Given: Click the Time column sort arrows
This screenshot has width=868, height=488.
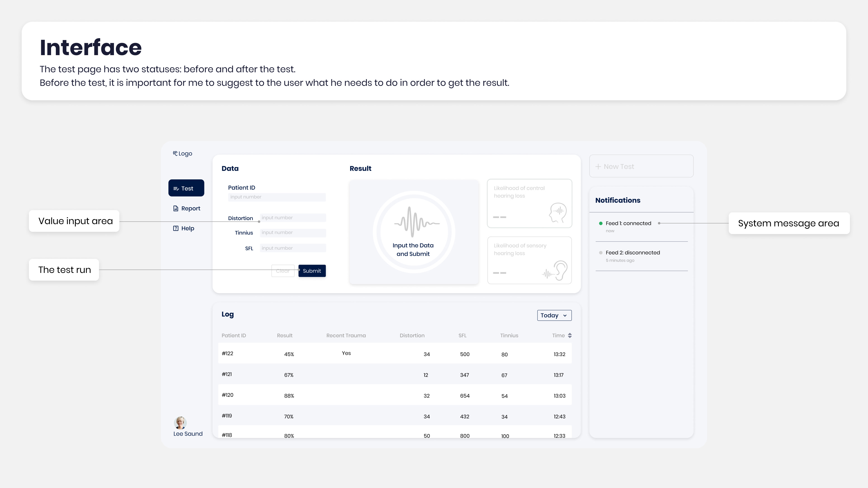Looking at the screenshot, I should [x=570, y=335].
